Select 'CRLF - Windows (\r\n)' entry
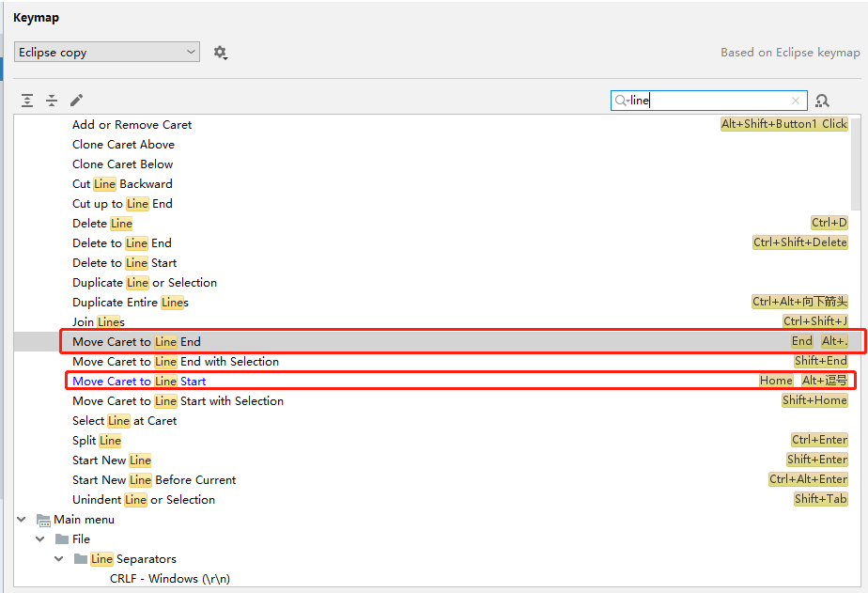The width and height of the screenshot is (868, 593). [x=170, y=579]
